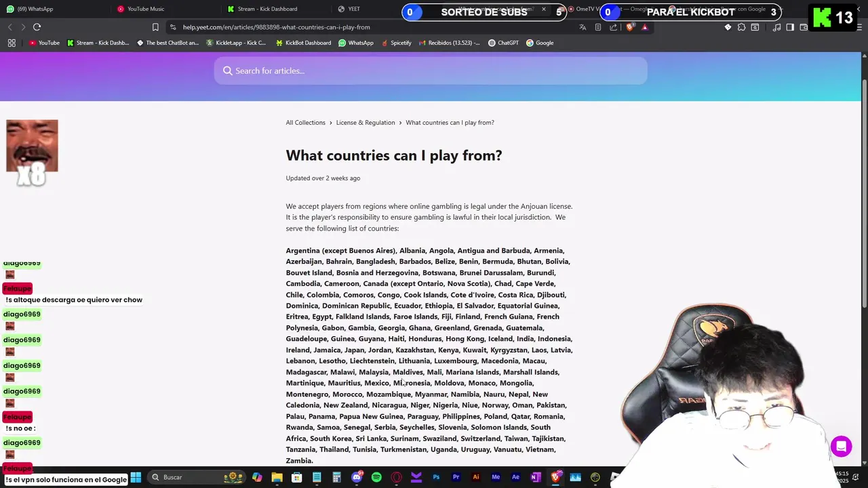
Task: Close the YEET help tab
Action: point(543,9)
